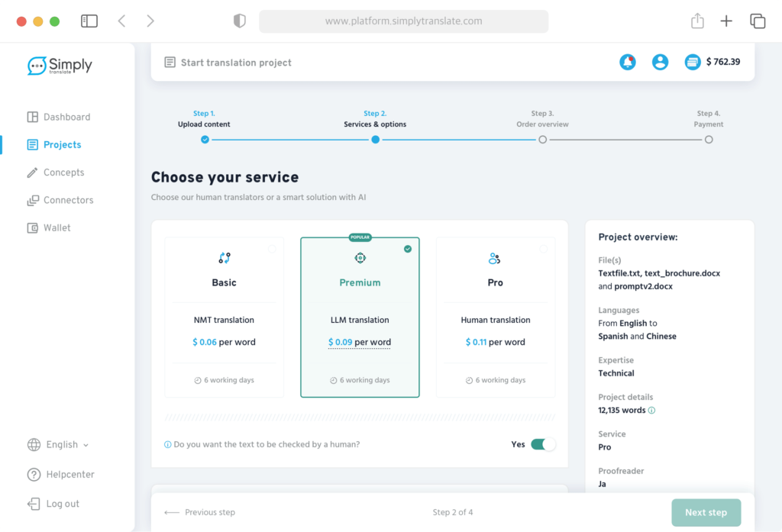Click the browser address bar
782x532 pixels.
click(403, 21)
